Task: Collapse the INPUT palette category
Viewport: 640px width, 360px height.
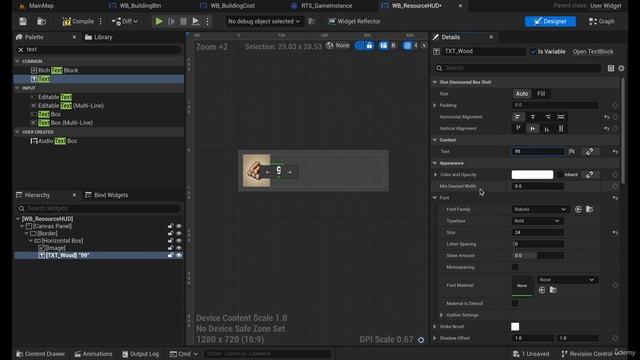Action: 17,88
